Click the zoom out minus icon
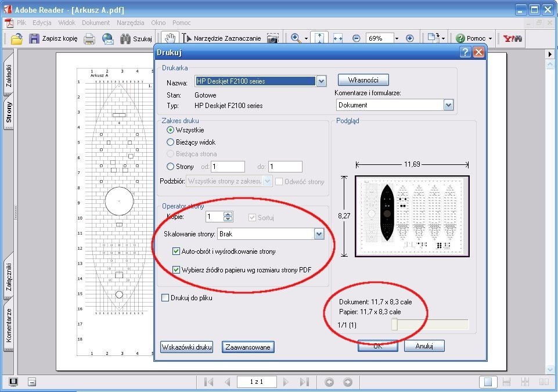This screenshot has width=558, height=392. tap(356, 38)
